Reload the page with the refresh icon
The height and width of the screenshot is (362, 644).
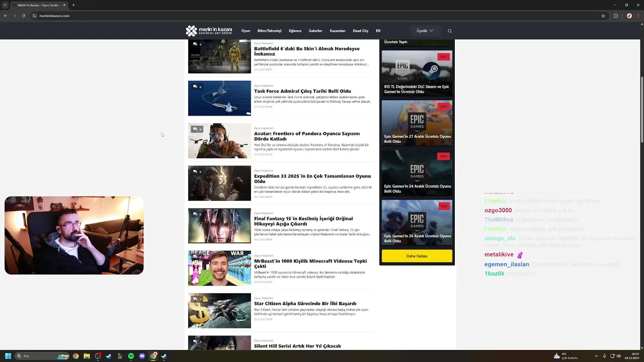24,16
